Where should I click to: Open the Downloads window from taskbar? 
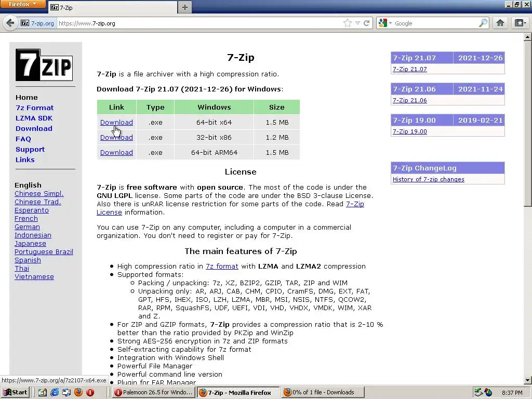click(x=323, y=392)
